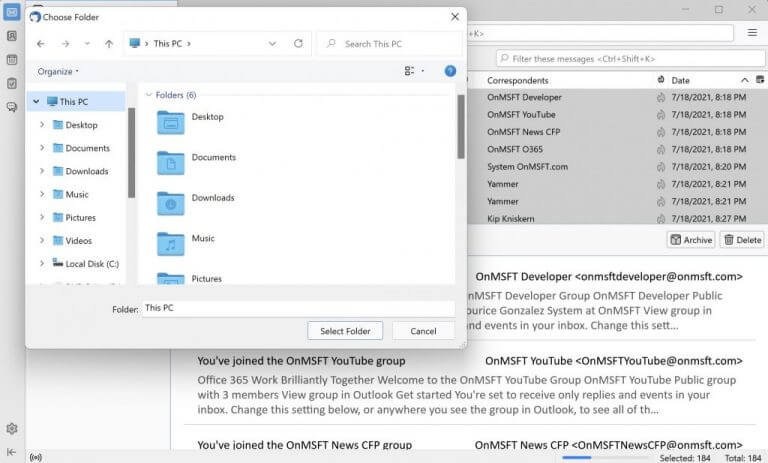Collapse the This PC tree node
This screenshot has width=768, height=463.
click(x=36, y=101)
